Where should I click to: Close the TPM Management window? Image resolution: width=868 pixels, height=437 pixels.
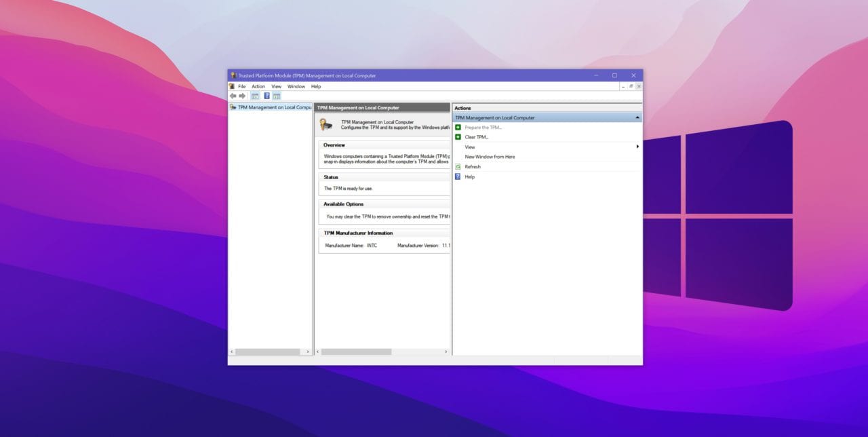pyautogui.click(x=633, y=75)
